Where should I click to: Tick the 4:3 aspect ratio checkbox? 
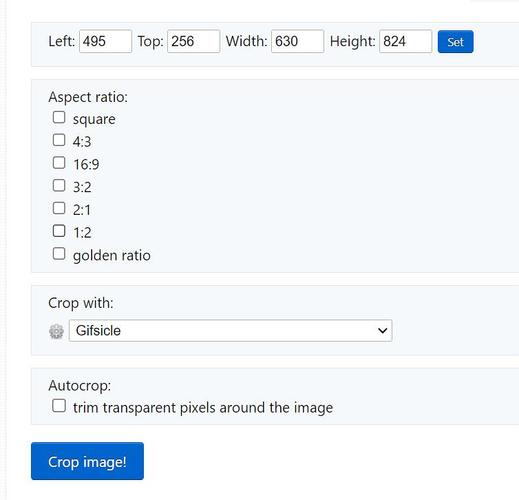pos(59,140)
